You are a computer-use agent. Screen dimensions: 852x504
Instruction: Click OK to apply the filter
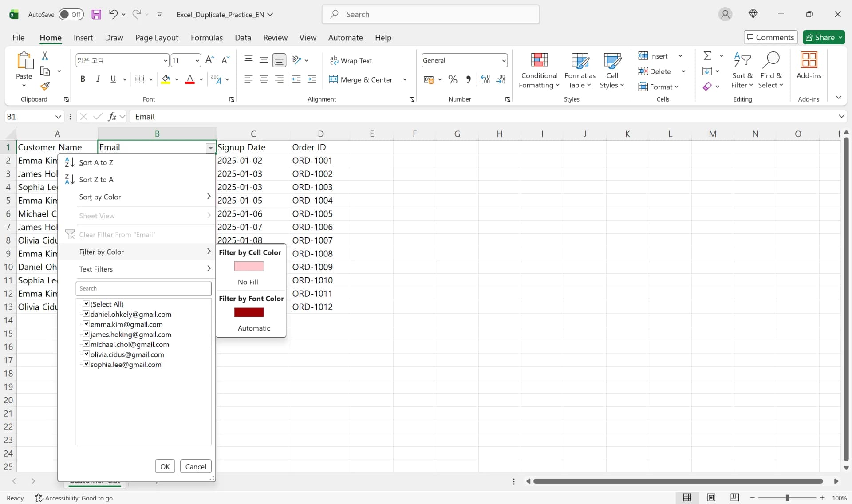tap(165, 466)
